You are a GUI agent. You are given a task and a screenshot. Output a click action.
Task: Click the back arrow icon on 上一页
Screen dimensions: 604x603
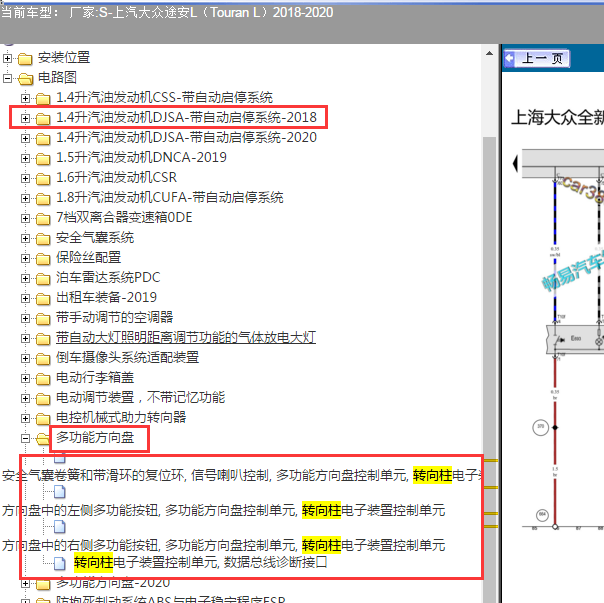coord(510,59)
